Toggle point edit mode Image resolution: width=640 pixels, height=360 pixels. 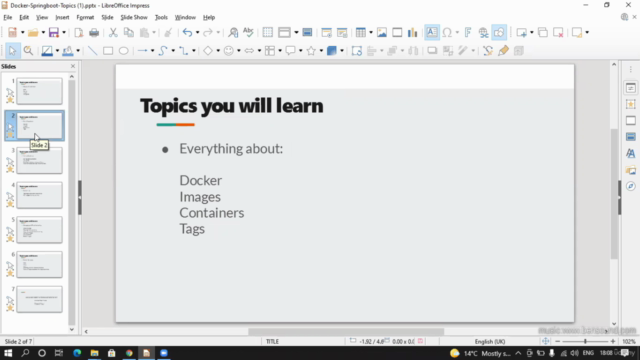point(488,51)
